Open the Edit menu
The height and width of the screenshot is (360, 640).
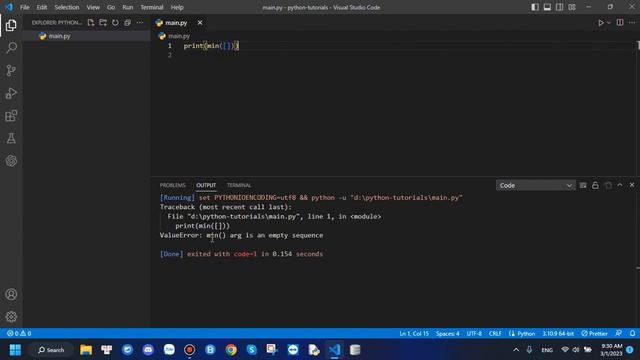(42, 7)
